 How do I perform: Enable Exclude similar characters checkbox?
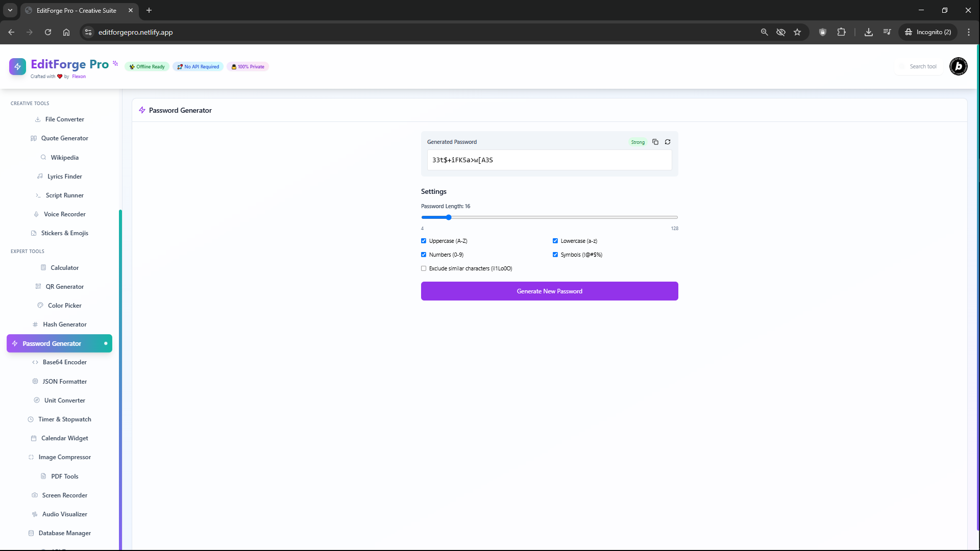point(424,268)
